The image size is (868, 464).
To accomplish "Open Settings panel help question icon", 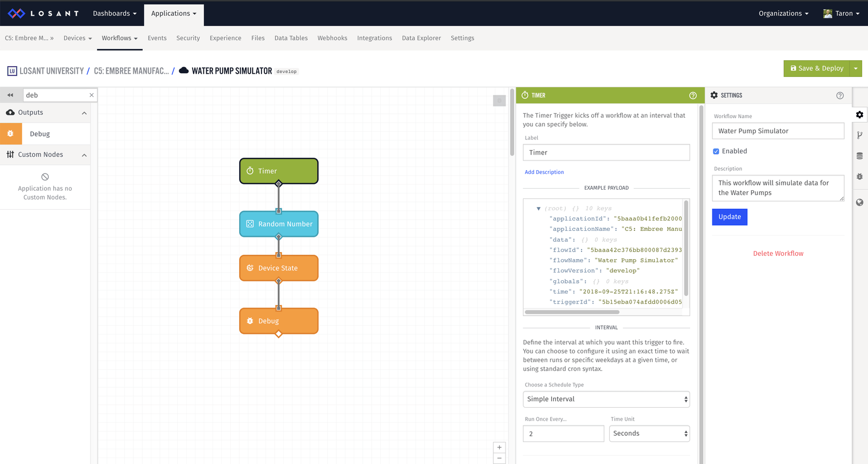I will point(840,95).
